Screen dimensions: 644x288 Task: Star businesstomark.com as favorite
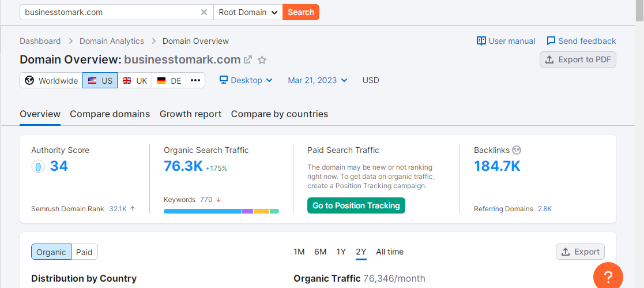point(262,60)
